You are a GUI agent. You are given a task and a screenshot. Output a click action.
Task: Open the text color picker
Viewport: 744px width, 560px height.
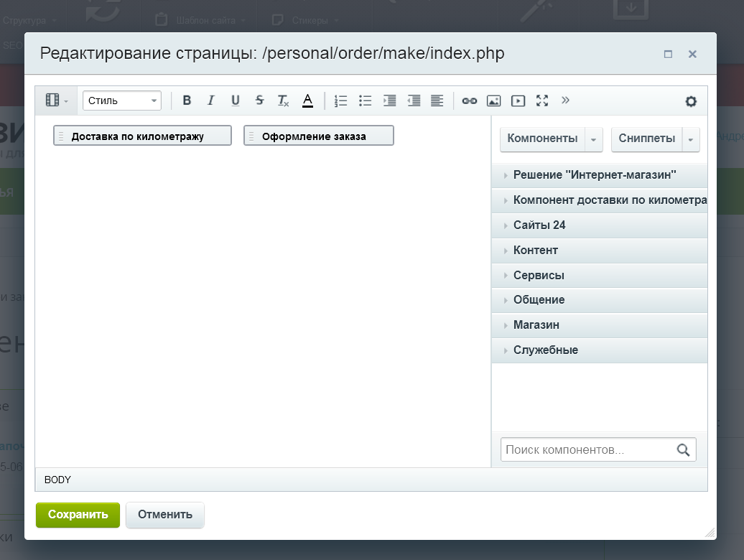point(307,101)
